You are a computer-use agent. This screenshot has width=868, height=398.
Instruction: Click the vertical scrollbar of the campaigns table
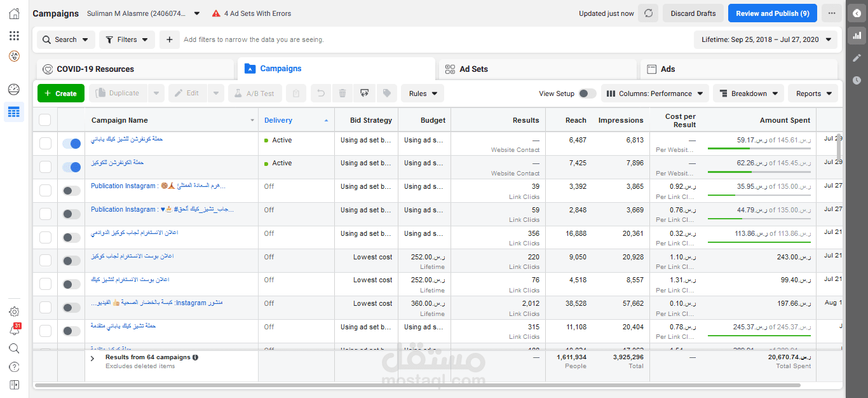[x=839, y=148]
